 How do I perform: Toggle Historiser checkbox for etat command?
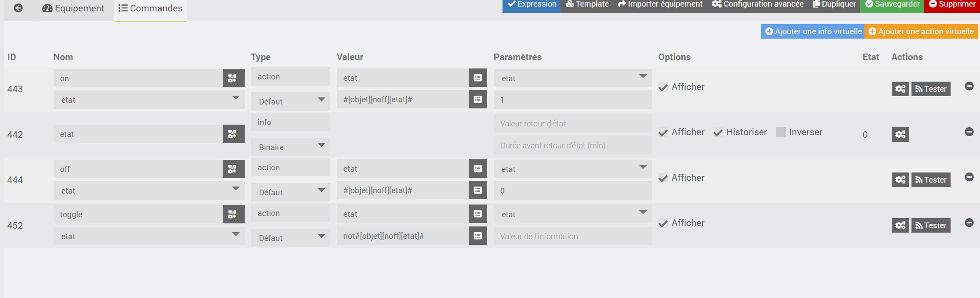click(718, 133)
